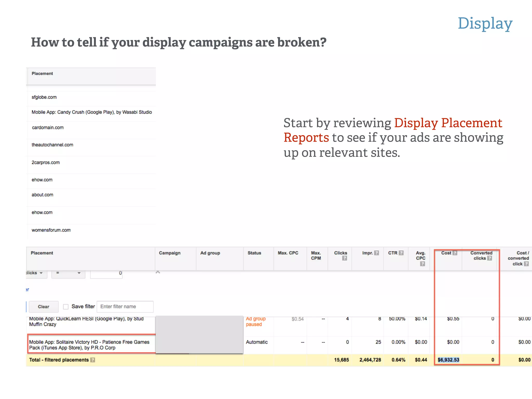Screen dimensions: 532x399
Task: Sort by the lower Placement column header
Action: 42,253
